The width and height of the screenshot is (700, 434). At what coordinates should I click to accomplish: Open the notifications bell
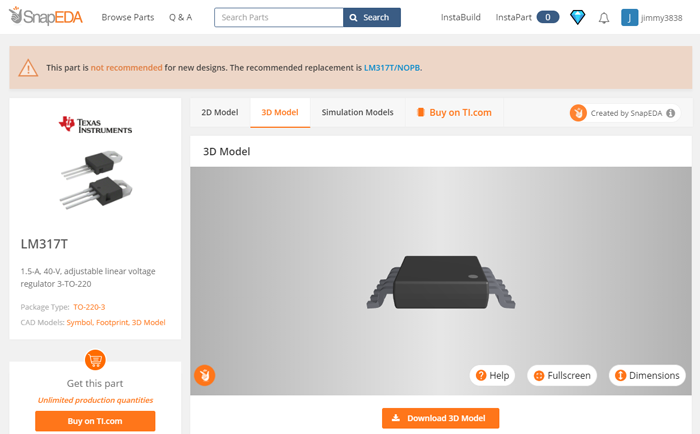pos(604,17)
